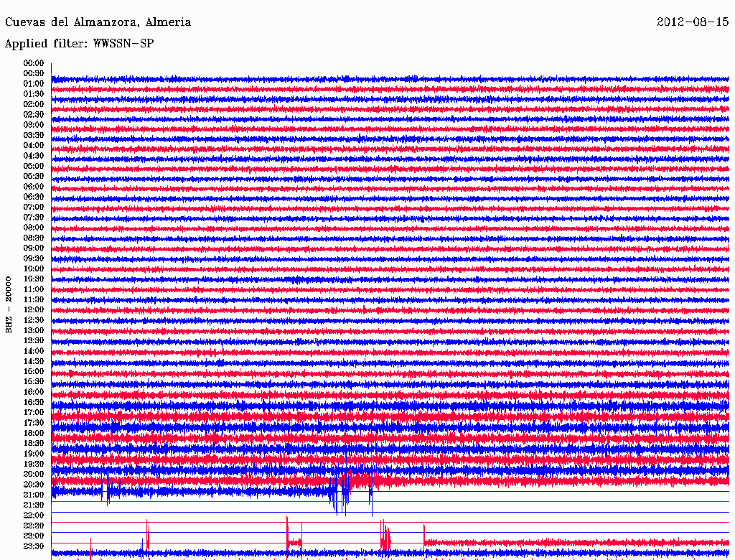
Task: Click the 08:00 time label
Action: [x=34, y=228]
